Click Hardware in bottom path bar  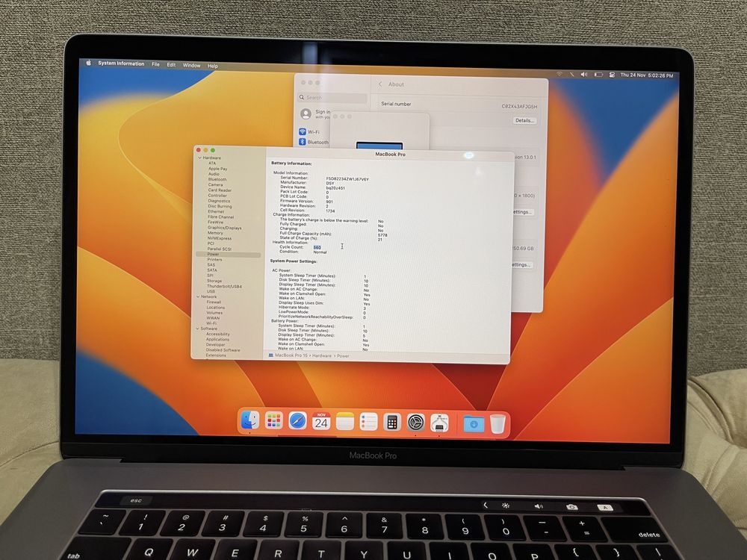pos(321,355)
